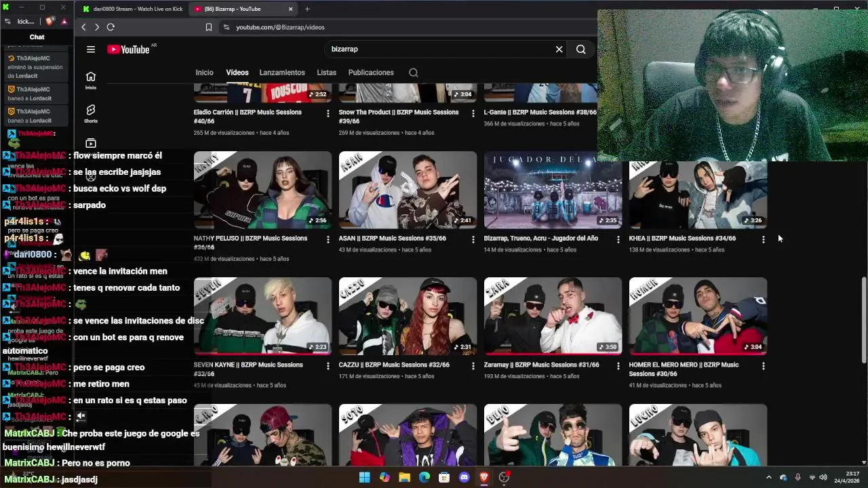The image size is (868, 488).
Task: Go forward with the browser forward arrow
Action: (96, 27)
